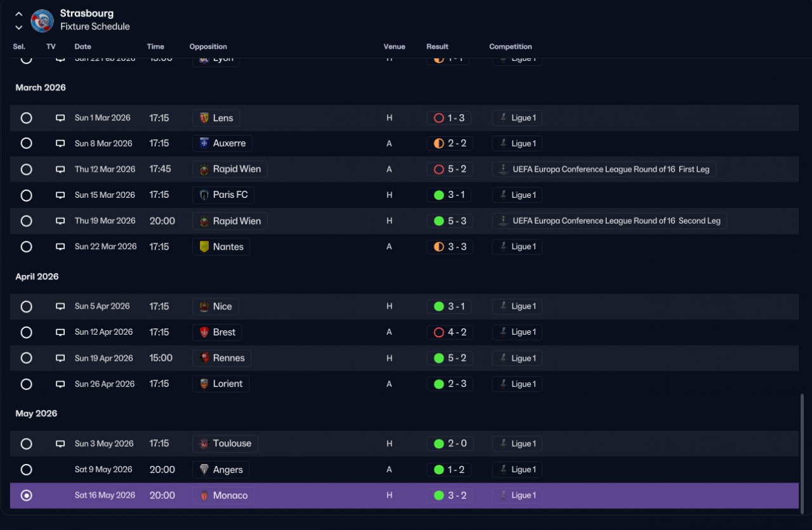
Task: Sort by the Date column header
Action: point(83,46)
